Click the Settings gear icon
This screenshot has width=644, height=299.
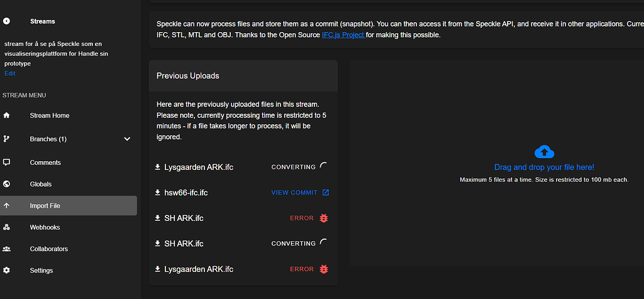(x=6, y=271)
